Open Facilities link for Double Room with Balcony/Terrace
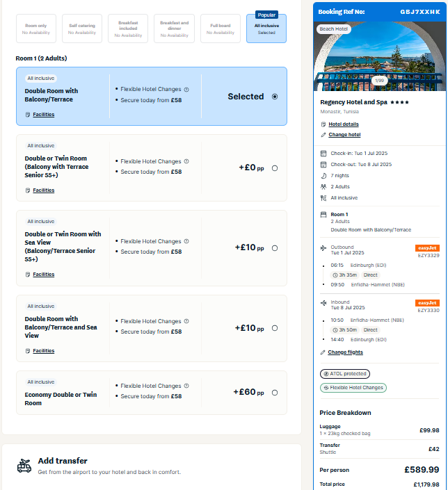Image resolution: width=448 pixels, height=490 pixels. coord(44,115)
